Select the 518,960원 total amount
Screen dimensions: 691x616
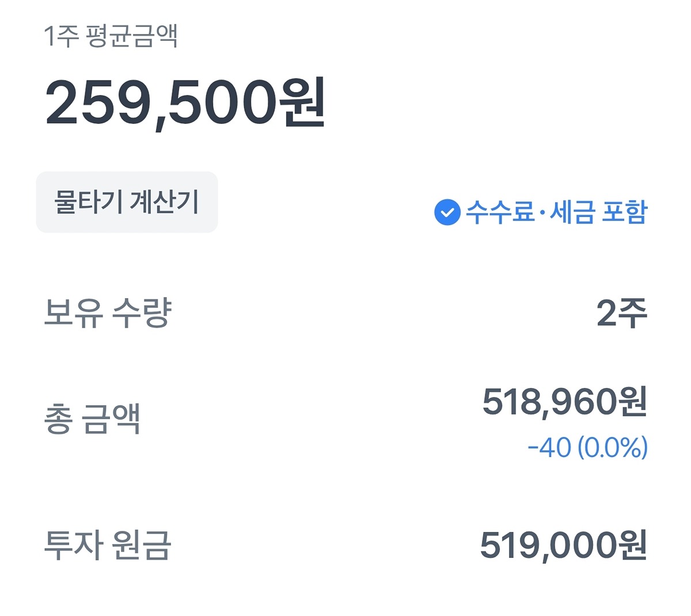click(564, 402)
